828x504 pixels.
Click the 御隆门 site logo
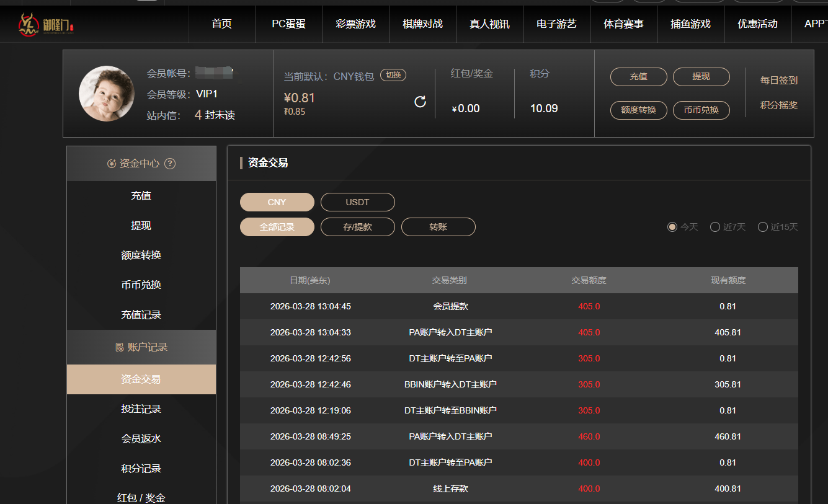pyautogui.click(x=47, y=24)
